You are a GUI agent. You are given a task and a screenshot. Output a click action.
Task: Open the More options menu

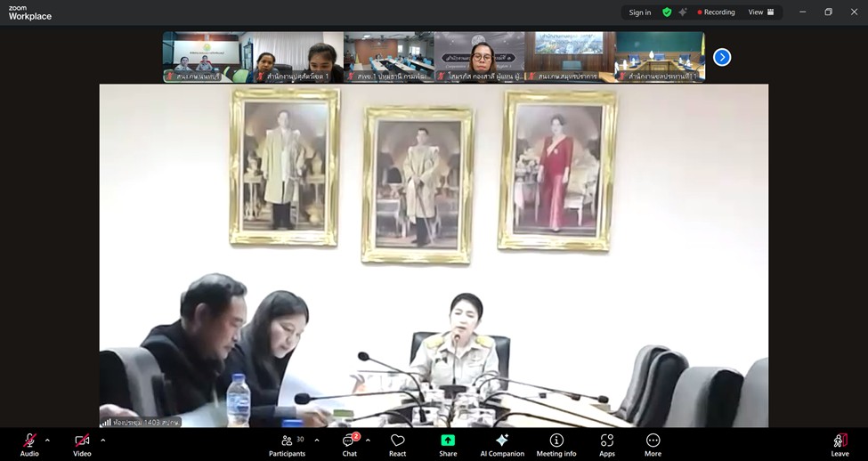(x=653, y=444)
